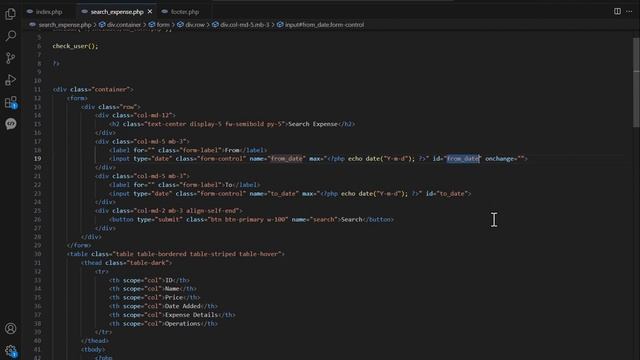Click 'Search' button text on line 26

click(x=351, y=220)
